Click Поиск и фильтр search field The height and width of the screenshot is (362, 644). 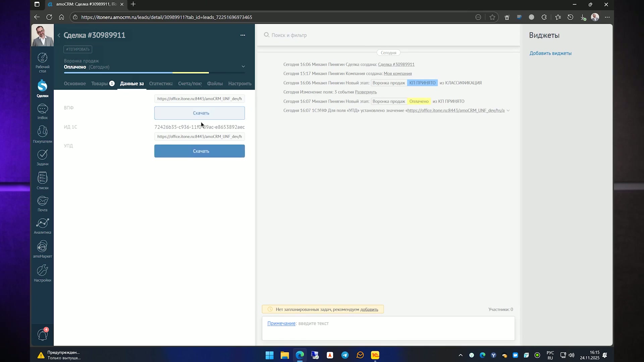click(388, 35)
